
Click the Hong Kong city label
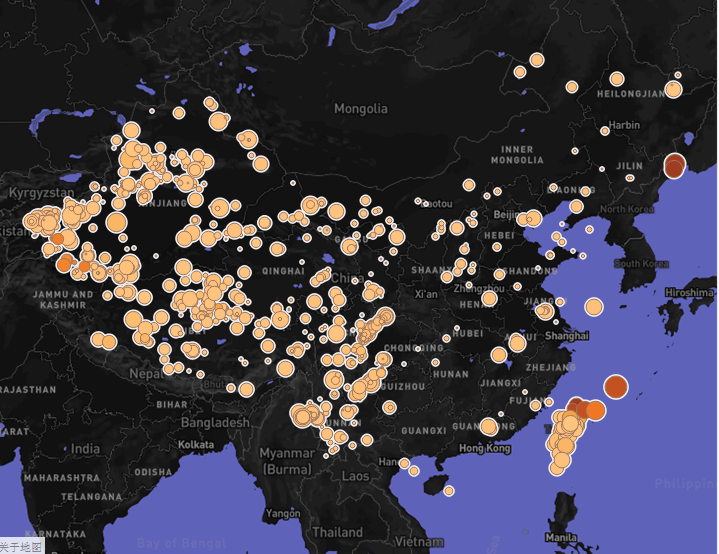(485, 449)
